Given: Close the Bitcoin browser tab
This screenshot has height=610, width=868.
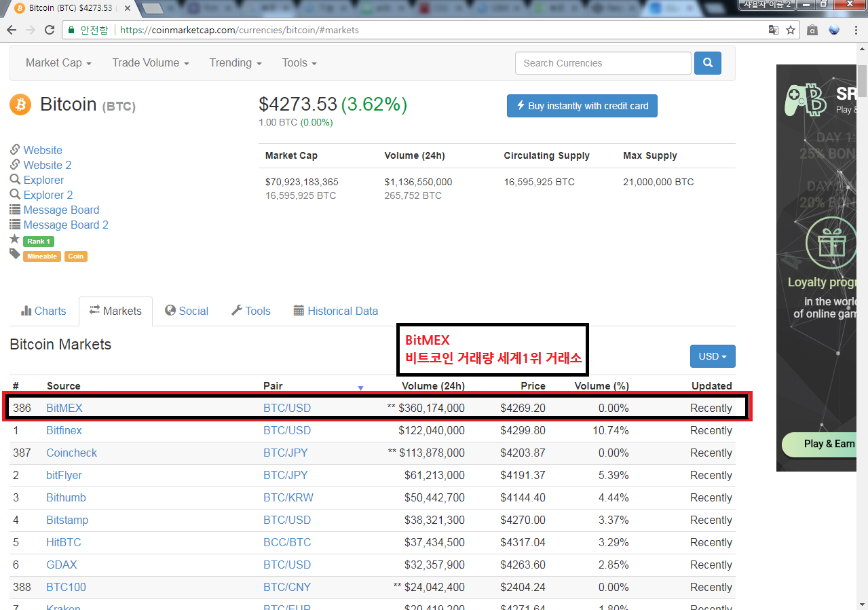Looking at the screenshot, I should (x=128, y=8).
